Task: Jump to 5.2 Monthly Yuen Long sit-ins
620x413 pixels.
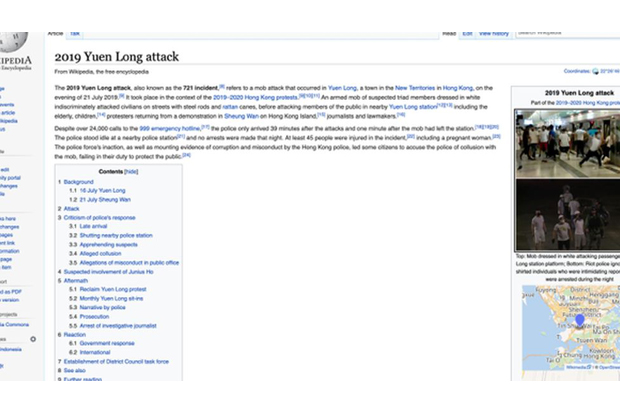Action: (x=112, y=299)
